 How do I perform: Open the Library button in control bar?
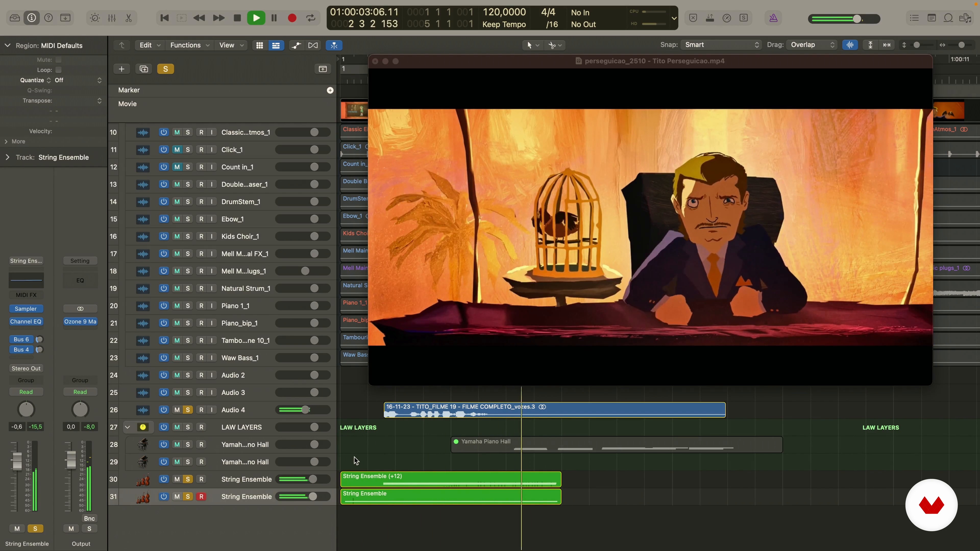pos(15,18)
